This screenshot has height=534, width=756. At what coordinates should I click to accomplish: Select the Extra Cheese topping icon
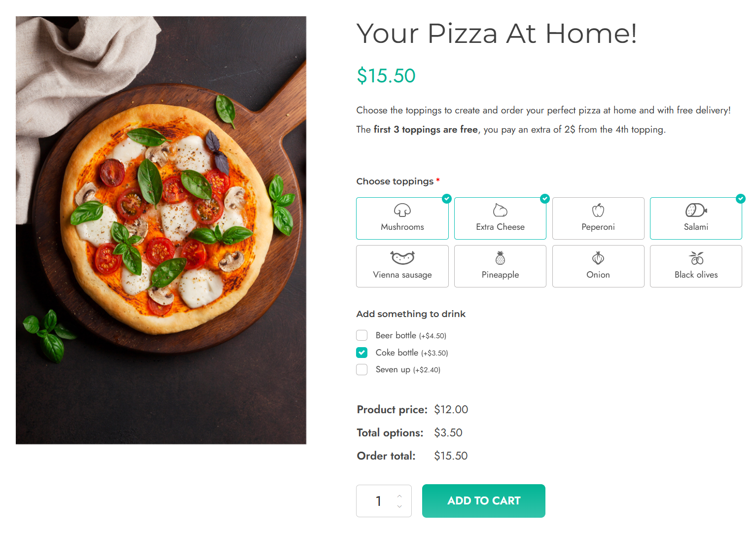(x=500, y=211)
